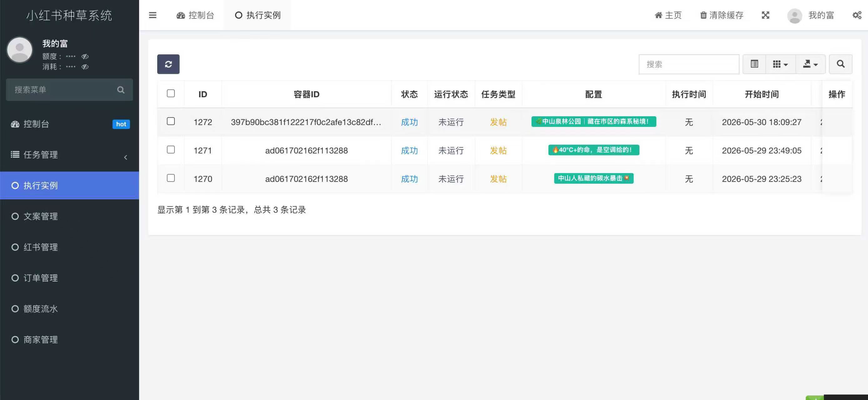This screenshot has height=400, width=868.
Task: Click the header user avatar
Action: tap(795, 16)
